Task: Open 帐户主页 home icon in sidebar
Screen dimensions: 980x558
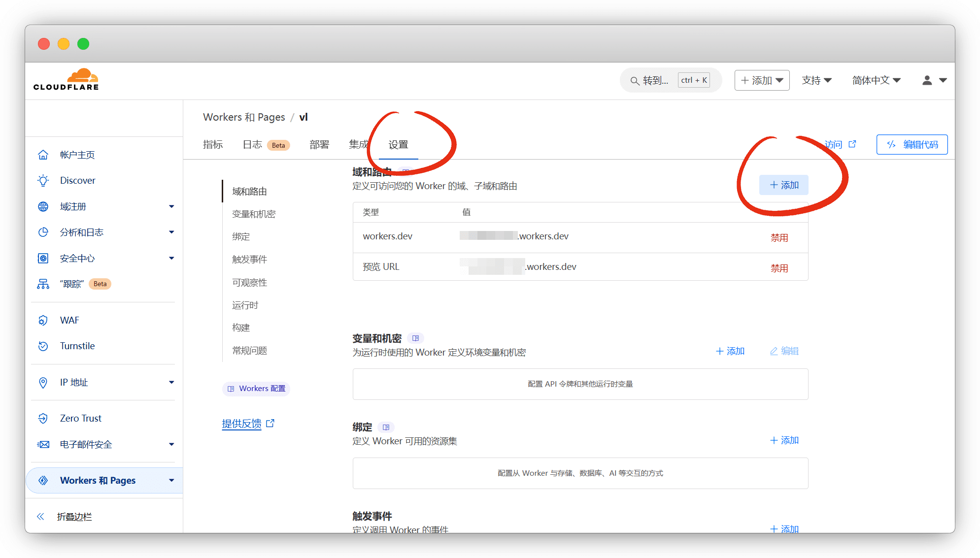Action: (43, 155)
